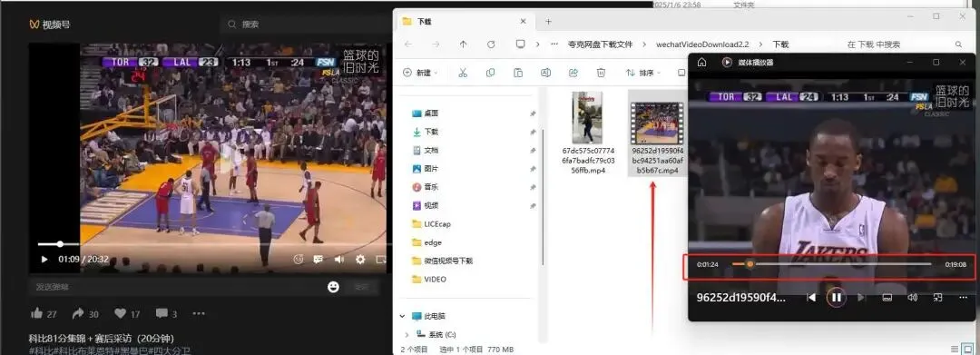
Task: Open the video settings gear icon
Action: pos(360,260)
